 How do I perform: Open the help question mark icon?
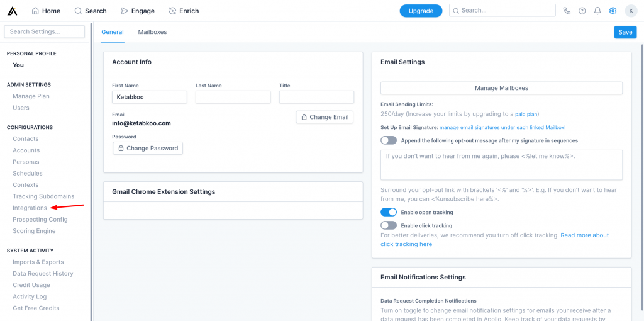(582, 11)
